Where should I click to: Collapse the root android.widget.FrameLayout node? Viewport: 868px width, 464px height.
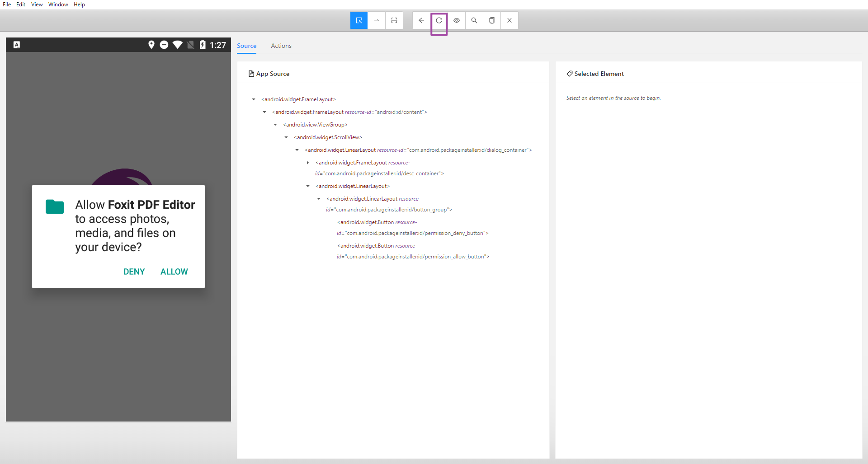pos(254,99)
